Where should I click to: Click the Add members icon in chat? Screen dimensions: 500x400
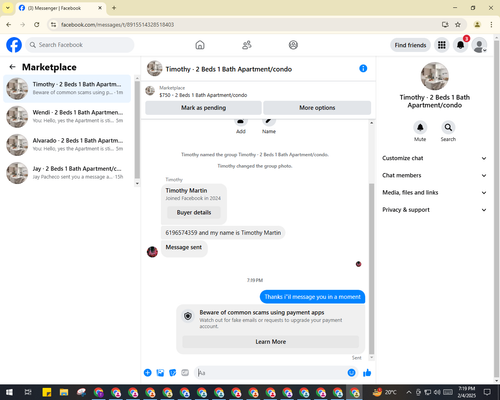[241, 122]
